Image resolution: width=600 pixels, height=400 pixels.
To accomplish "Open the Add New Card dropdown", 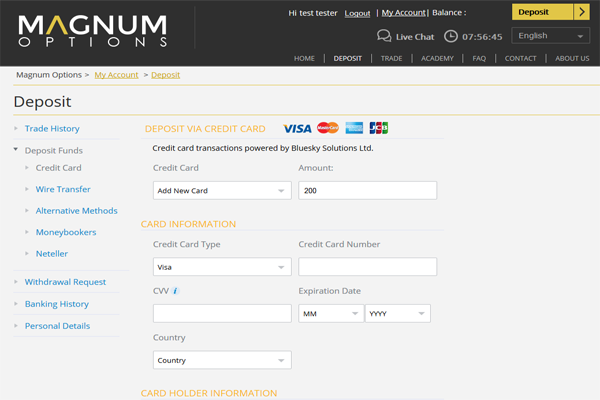I will coord(222,190).
